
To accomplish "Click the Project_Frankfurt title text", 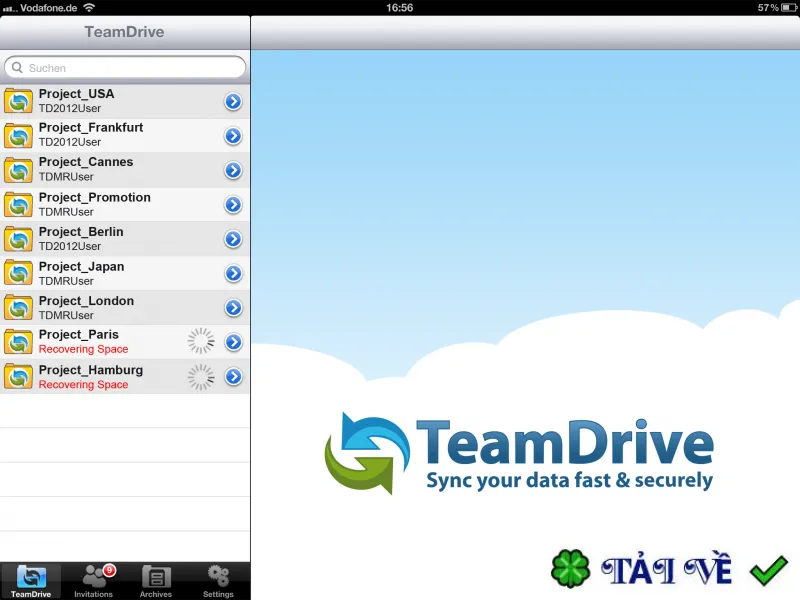I will coord(91,128).
